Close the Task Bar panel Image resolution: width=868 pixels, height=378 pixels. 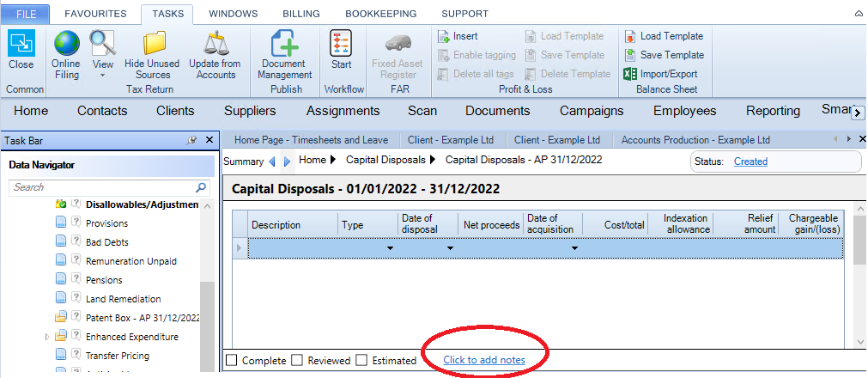[x=209, y=140]
